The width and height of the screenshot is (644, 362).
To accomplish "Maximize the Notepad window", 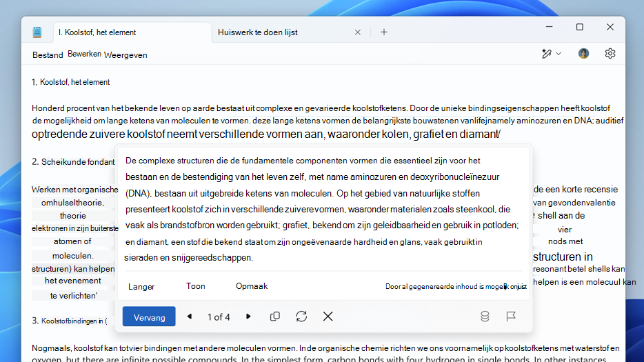I will click(579, 27).
